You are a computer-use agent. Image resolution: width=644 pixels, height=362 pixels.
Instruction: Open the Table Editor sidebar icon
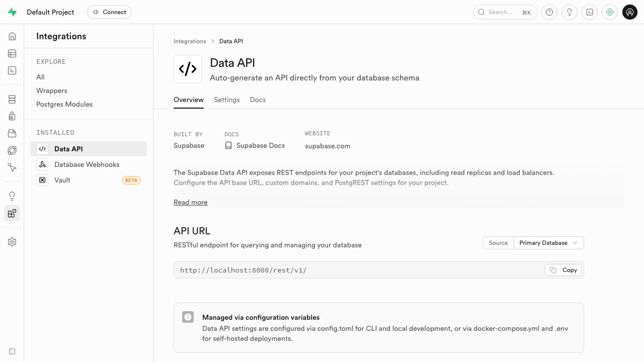tap(12, 53)
